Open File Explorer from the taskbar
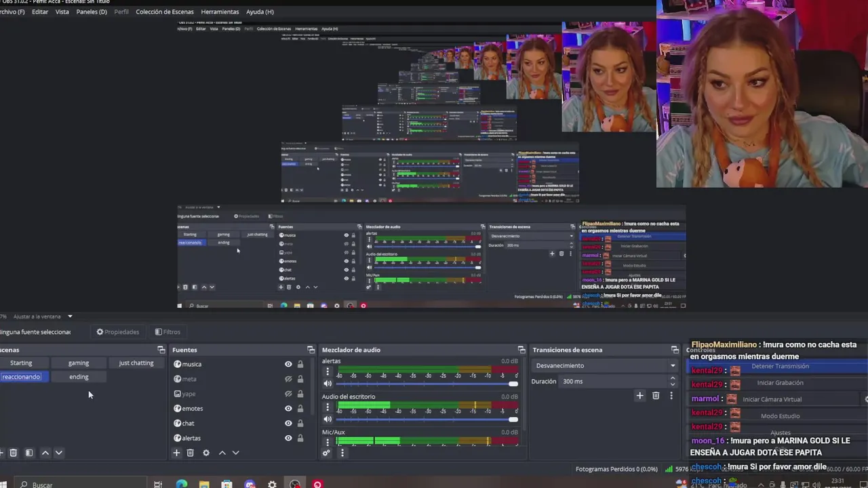Viewport: 868px width, 488px height. point(204,484)
